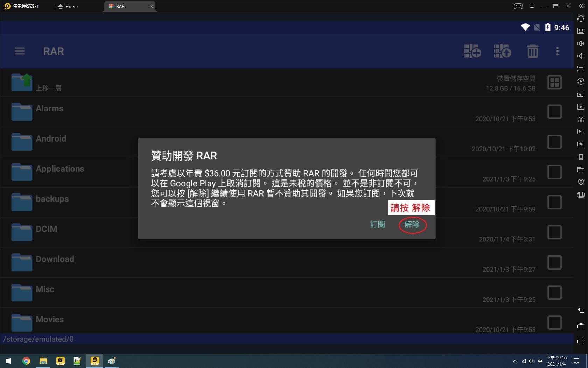Viewport: 588px width, 368px height.
Task: Check the Android folder checkbox
Action: tap(554, 142)
